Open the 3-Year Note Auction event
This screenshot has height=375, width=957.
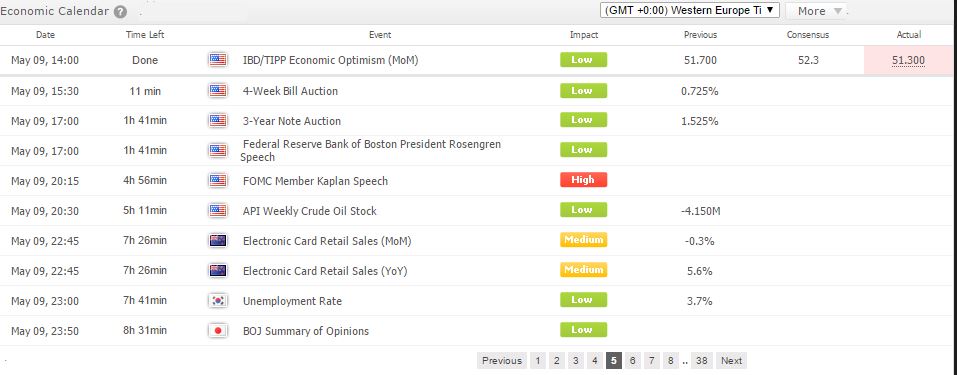point(292,121)
